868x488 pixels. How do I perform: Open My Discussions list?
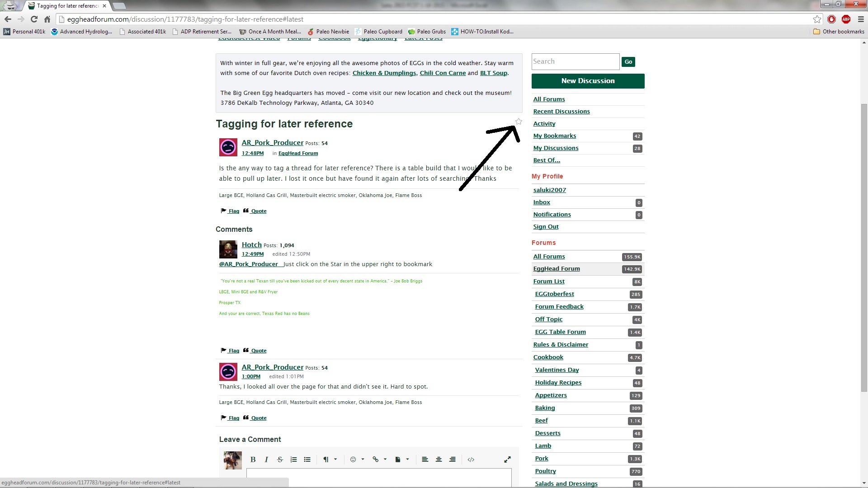tap(556, 148)
